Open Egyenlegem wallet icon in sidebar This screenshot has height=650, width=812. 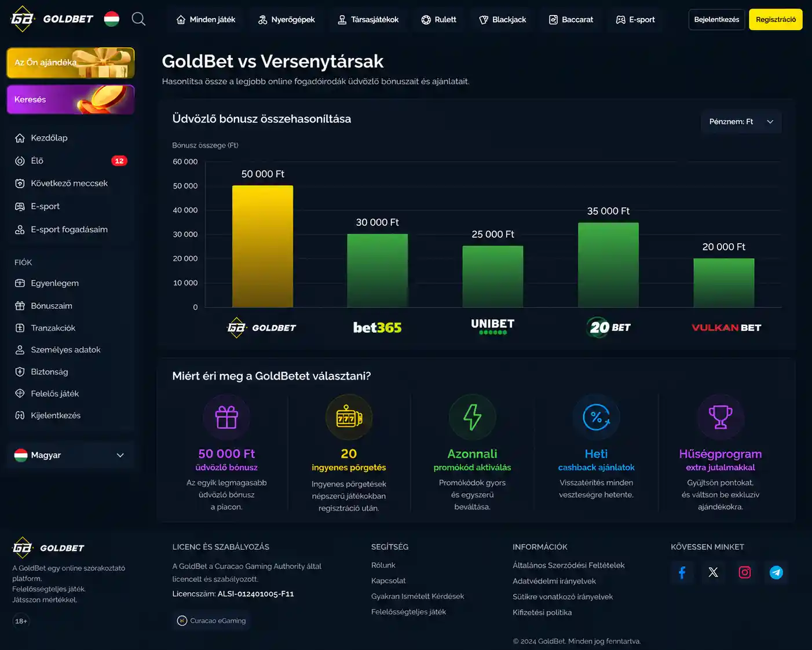point(20,283)
